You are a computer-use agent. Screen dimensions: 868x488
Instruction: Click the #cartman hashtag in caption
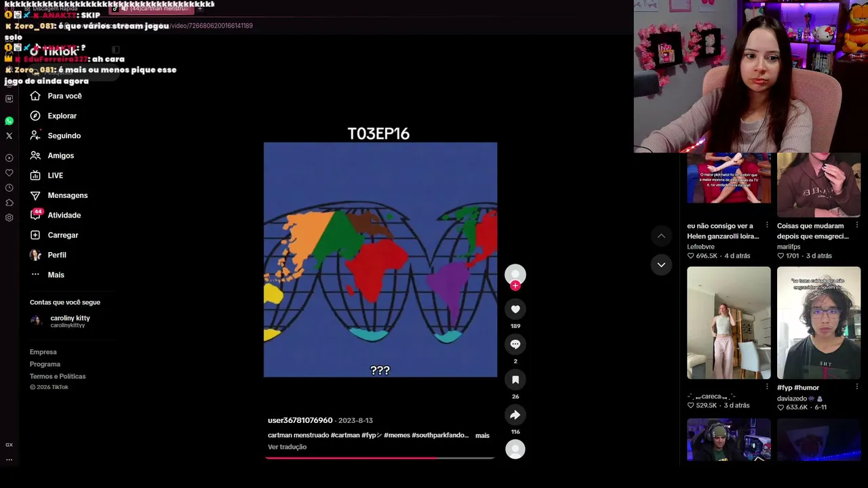click(345, 435)
